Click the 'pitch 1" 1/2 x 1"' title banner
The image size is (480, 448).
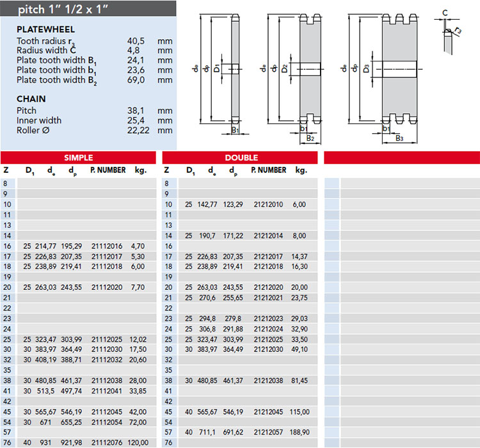pyautogui.click(x=88, y=8)
